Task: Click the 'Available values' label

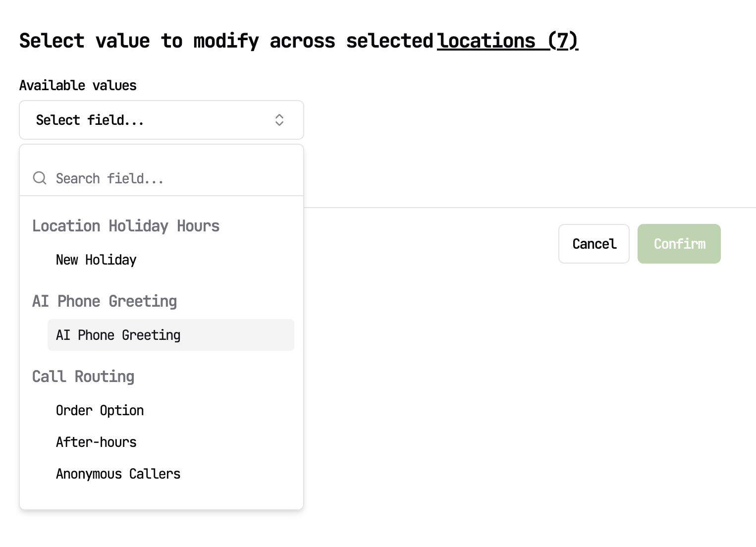Action: pyautogui.click(x=78, y=85)
